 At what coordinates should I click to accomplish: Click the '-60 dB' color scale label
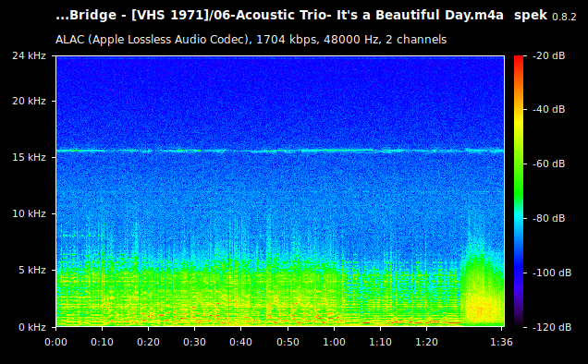[x=548, y=164]
